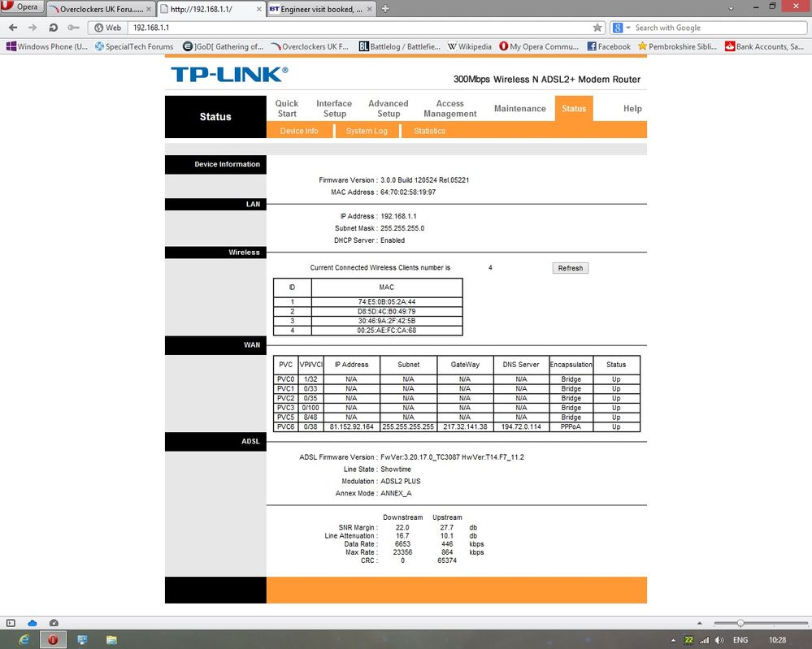
Task: Go back with the browser back arrow
Action: pyautogui.click(x=13, y=28)
